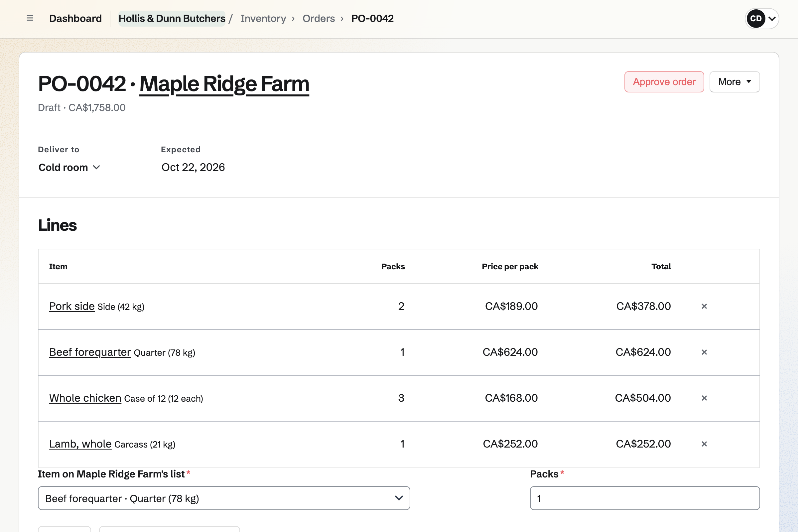Remove the Beef forequarter line
The image size is (798, 532).
pyautogui.click(x=704, y=352)
